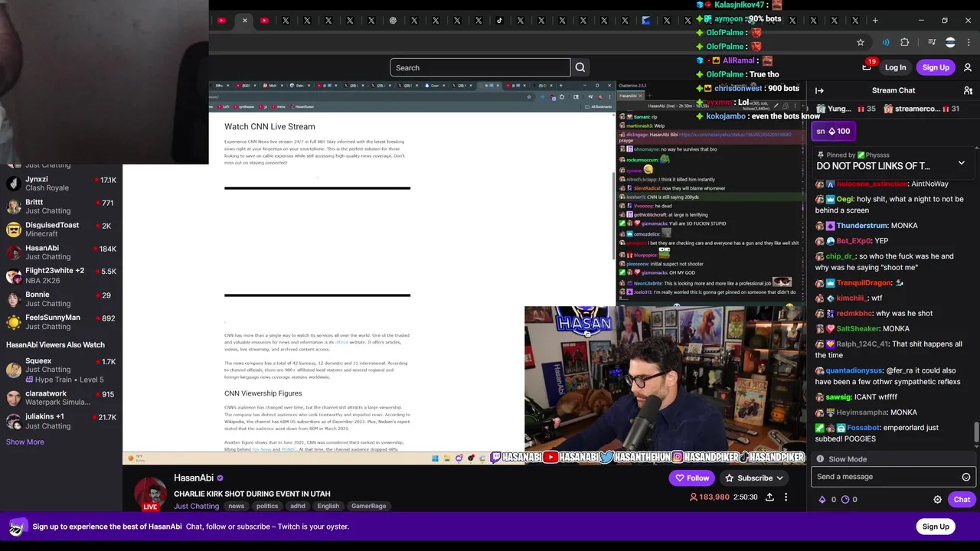The image size is (980, 551).
Task: Open Flight23white +2 channel in sidebar
Action: coord(61,275)
